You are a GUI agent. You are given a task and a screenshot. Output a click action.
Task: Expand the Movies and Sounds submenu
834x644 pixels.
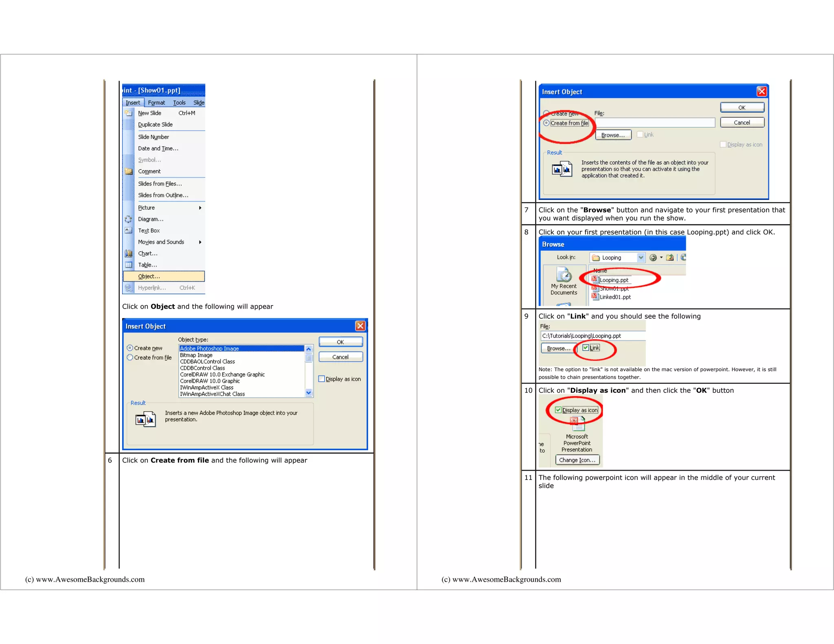(x=200, y=242)
